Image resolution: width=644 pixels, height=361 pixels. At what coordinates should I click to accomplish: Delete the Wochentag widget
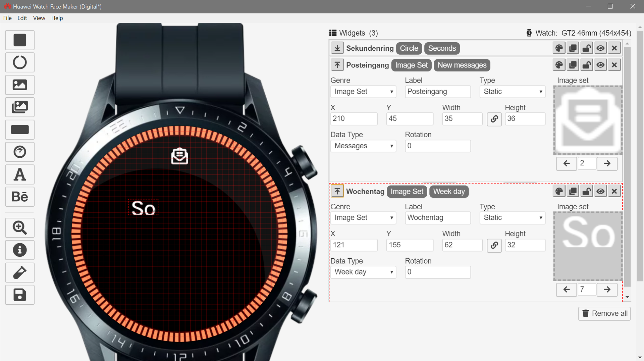(614, 191)
